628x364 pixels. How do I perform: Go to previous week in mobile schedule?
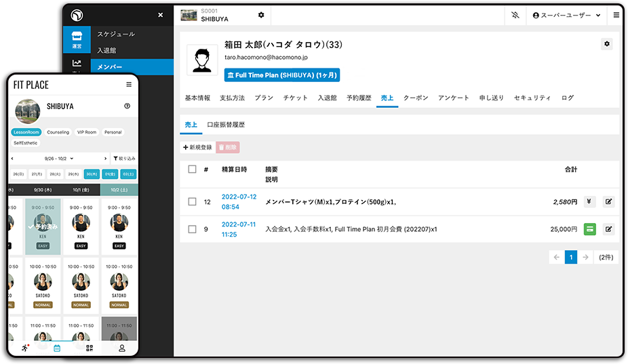(12, 159)
